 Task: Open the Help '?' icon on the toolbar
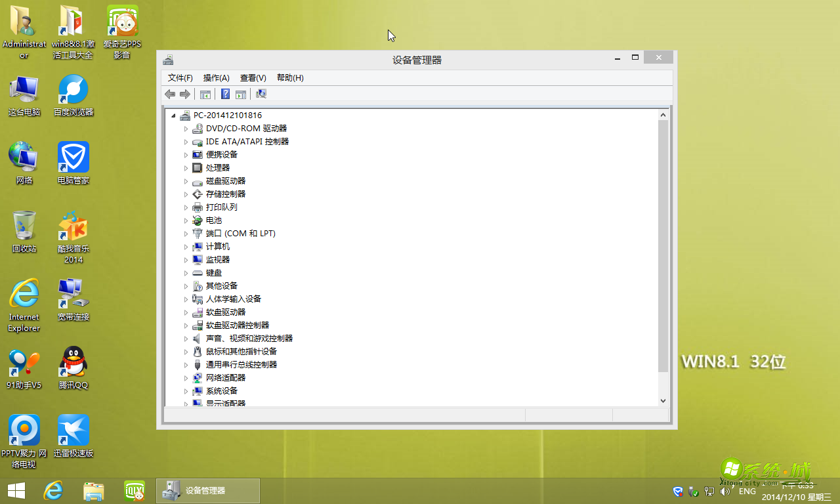tap(225, 94)
